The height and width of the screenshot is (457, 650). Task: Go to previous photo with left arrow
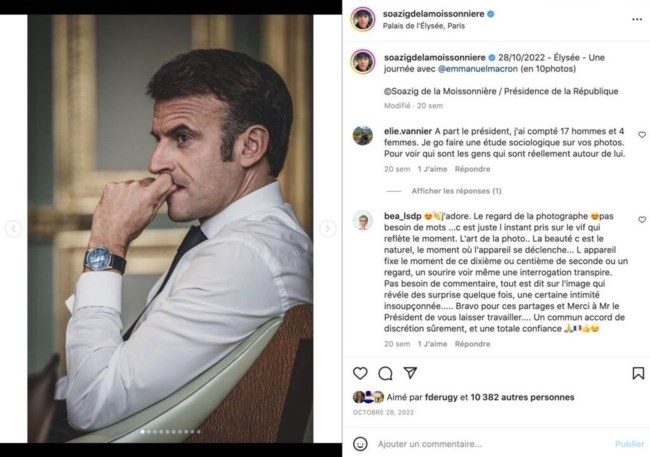(13, 229)
